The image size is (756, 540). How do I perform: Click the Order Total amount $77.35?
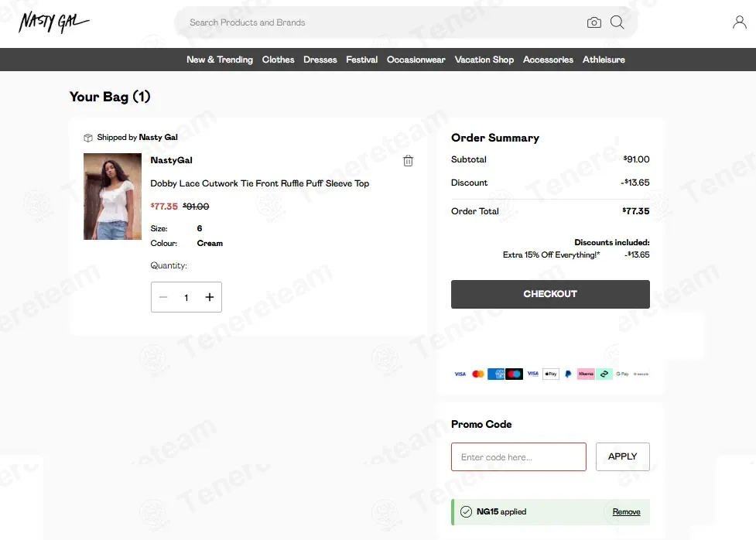(635, 210)
